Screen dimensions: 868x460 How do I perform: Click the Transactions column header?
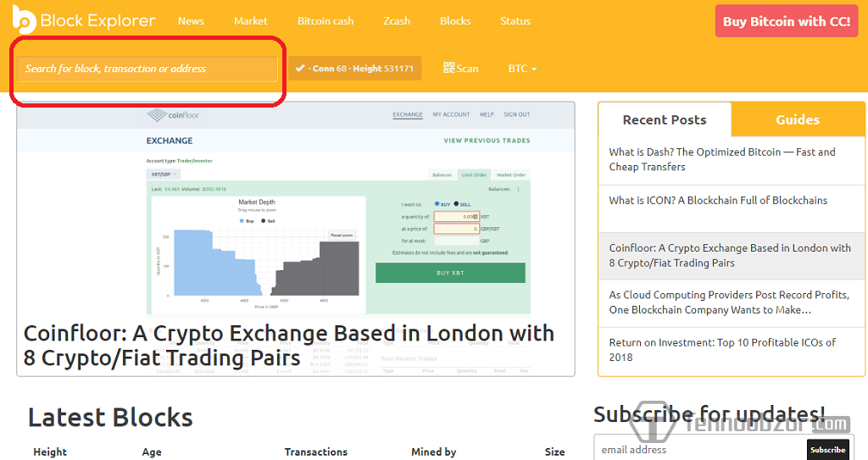coord(316,452)
